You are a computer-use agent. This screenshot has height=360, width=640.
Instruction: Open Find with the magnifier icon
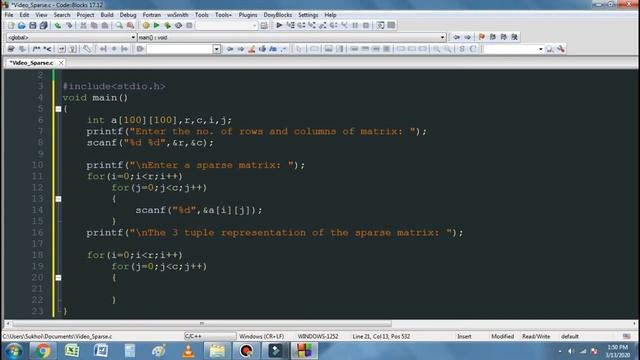pos(119,25)
